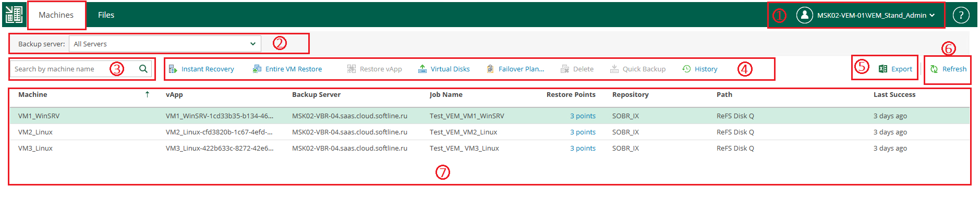Select the VM1_WinSRV machine row
Image resolution: width=980 pixels, height=198 pixels.
(x=489, y=116)
